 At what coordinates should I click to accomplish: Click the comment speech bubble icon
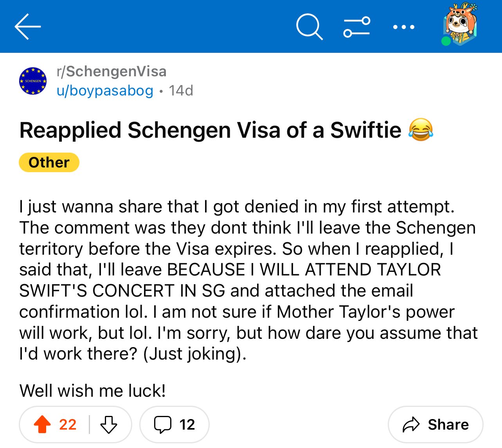point(162,425)
